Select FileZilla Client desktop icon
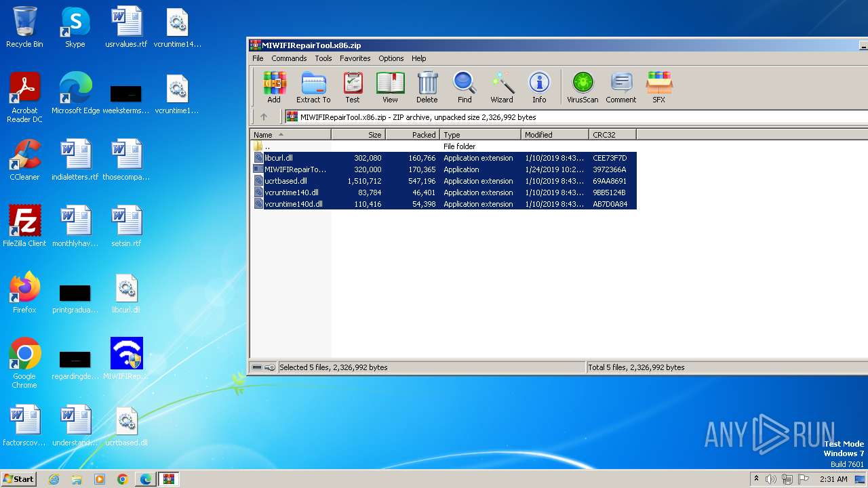Screen dimensions: 868x488 [x=24, y=226]
